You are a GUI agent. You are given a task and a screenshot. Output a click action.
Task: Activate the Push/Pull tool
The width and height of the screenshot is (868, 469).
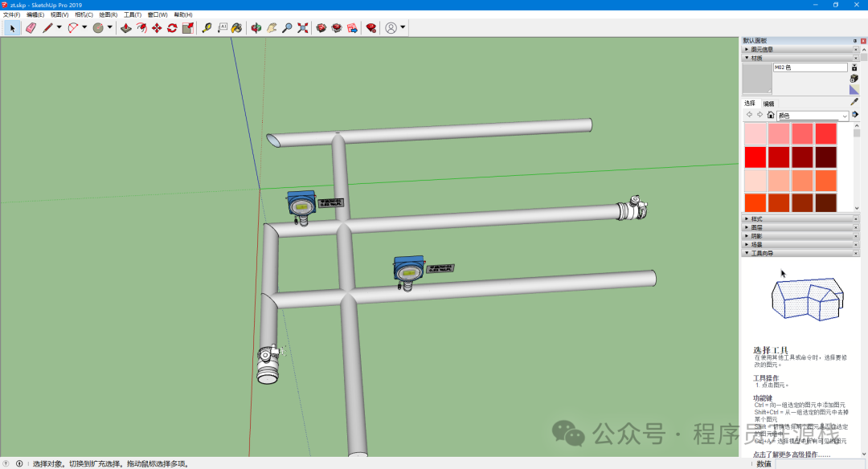(126, 27)
